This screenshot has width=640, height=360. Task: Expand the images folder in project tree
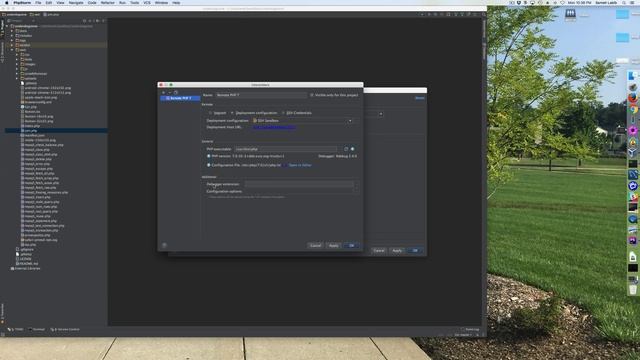point(18,64)
